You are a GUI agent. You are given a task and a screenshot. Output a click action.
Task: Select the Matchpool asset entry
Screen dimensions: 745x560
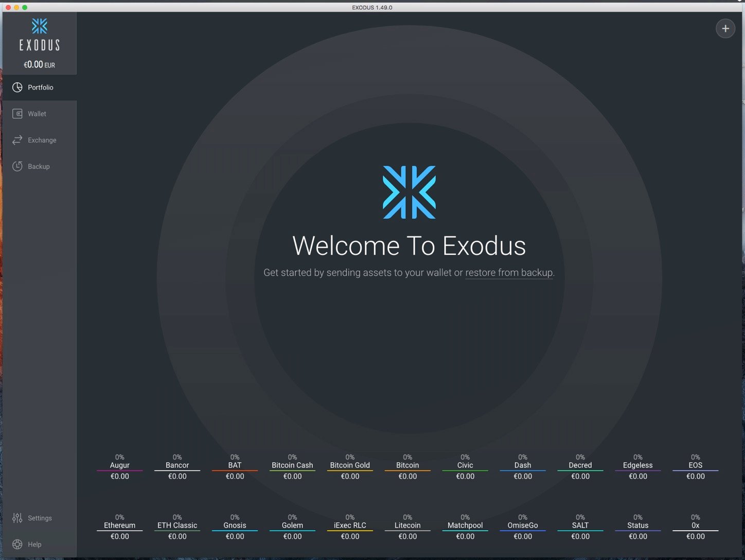tap(466, 527)
